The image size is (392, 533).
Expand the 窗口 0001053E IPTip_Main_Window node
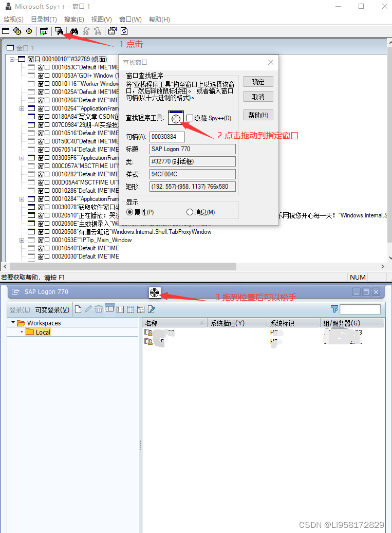pyautogui.click(x=22, y=240)
